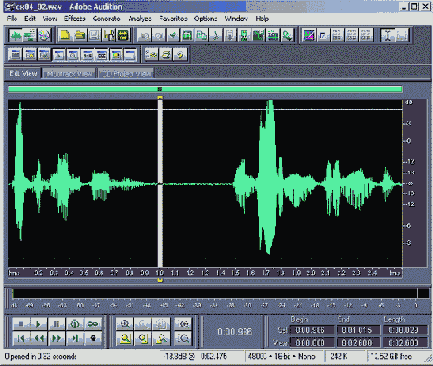Jump to the end of the file
433x366 pixels.
pyautogui.click(x=75, y=339)
